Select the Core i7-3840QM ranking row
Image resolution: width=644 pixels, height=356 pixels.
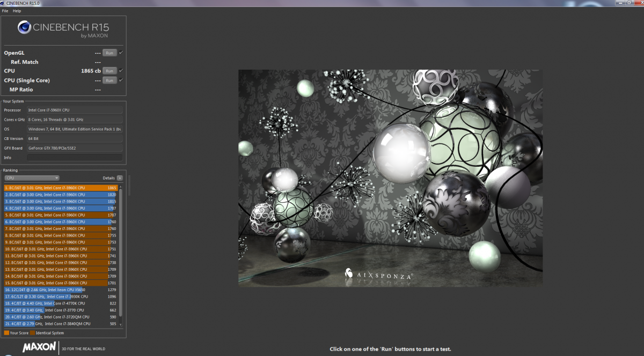pos(61,324)
